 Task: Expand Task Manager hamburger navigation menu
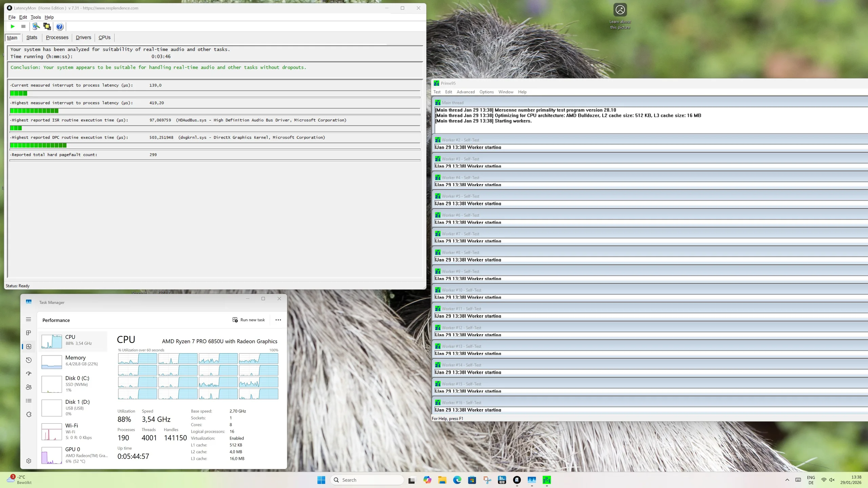(28, 319)
